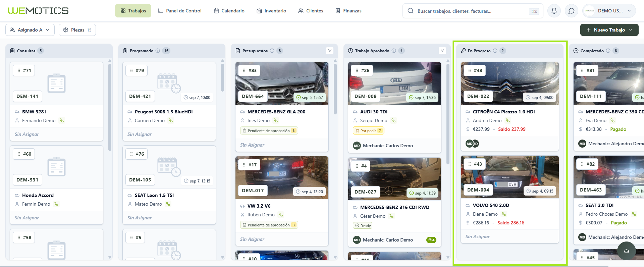Filter the Trabajo Aprobado column
This screenshot has height=267, width=644.
click(442, 51)
